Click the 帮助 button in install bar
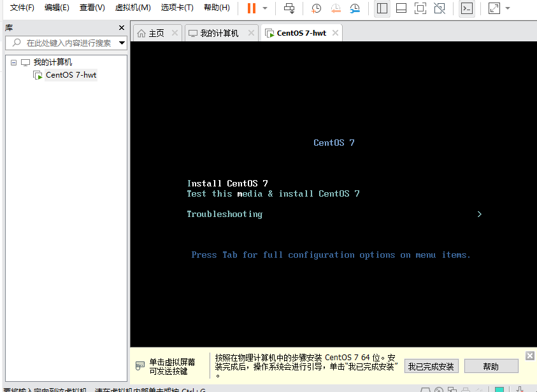Viewport: 537px width, 392px height. tap(490, 367)
